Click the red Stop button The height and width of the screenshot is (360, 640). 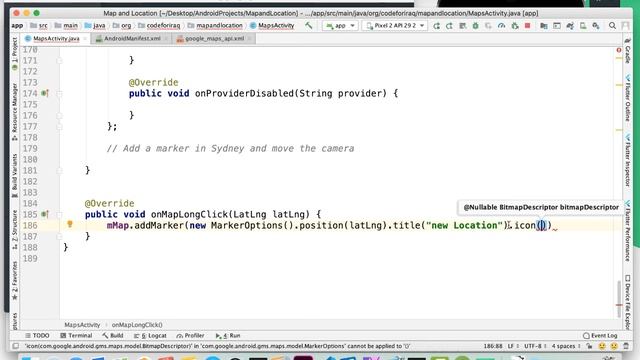[527, 26]
